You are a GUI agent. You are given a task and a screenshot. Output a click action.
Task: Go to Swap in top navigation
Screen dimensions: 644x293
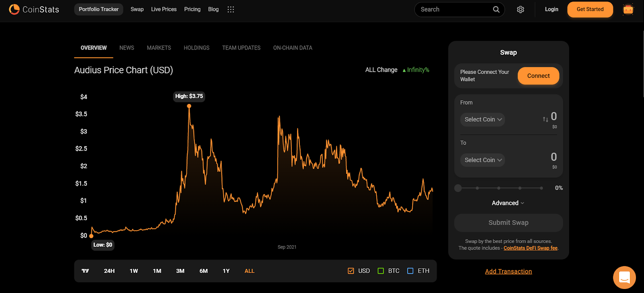pyautogui.click(x=137, y=9)
